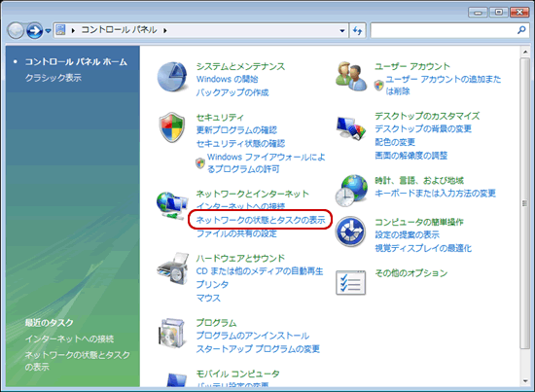The image size is (535, 392).
Task: Open the Programs disc box icon
Action: coord(172,334)
